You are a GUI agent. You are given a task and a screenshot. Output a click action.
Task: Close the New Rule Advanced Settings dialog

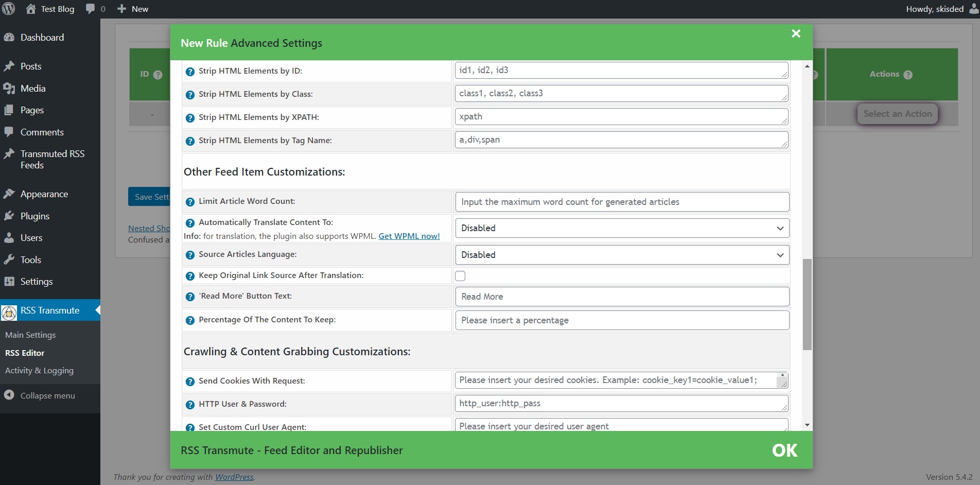(796, 33)
